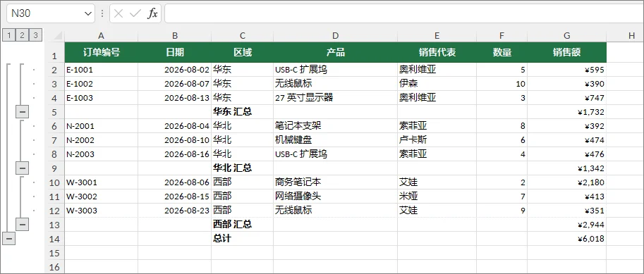Select column B header
The width and height of the screenshot is (644, 274).
pos(174,36)
